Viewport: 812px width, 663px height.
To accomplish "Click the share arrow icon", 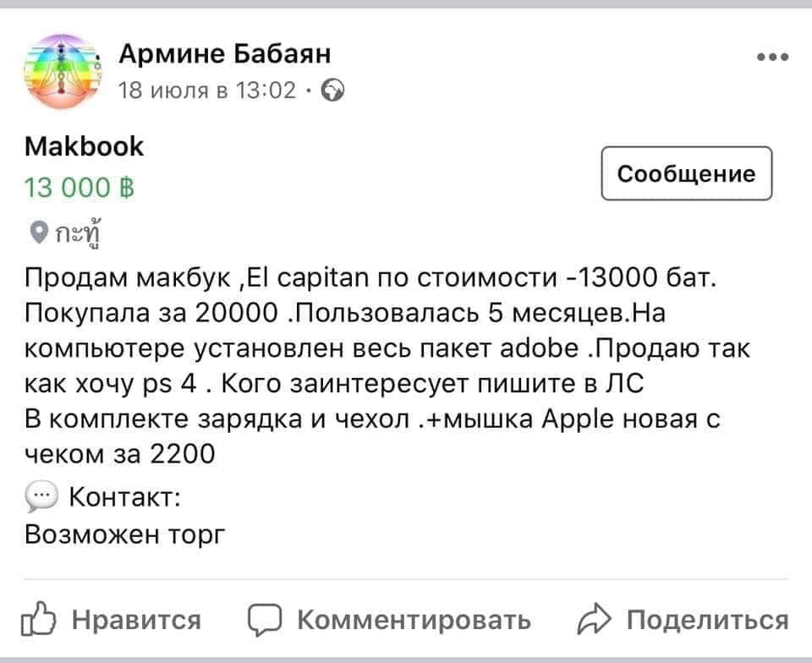I will (596, 622).
